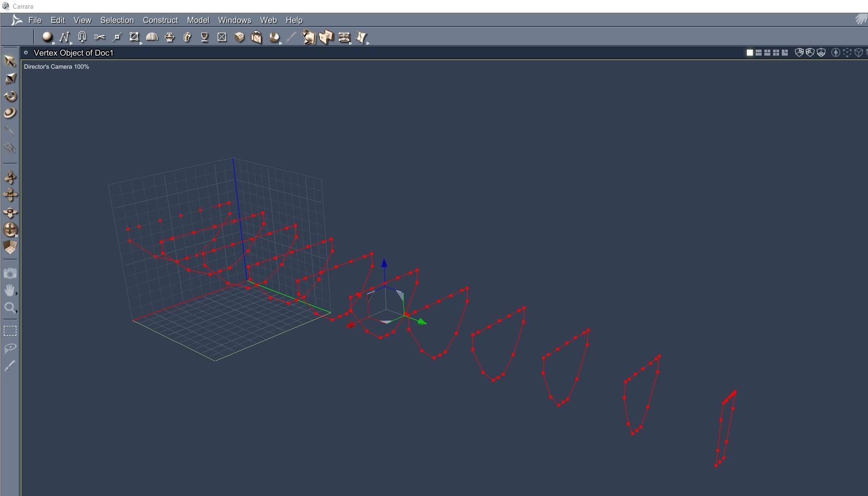868x496 pixels.
Task: Click the blue Z-axis manipulator arrow
Action: pos(384,264)
